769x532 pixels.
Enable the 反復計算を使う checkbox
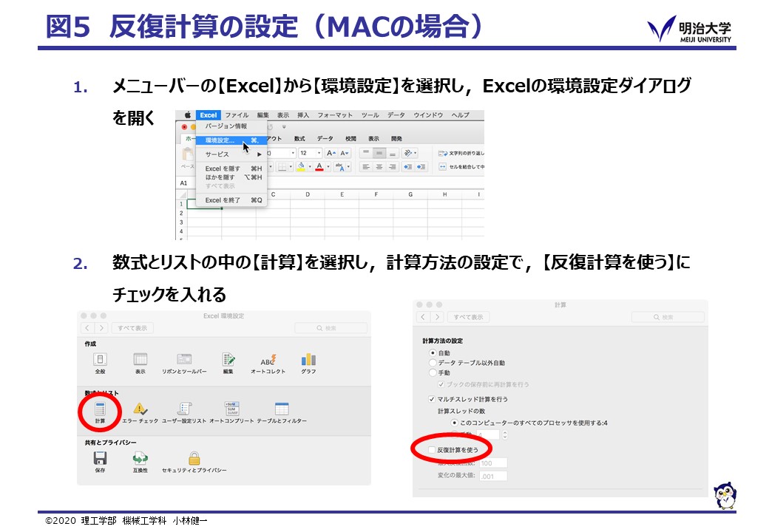[432, 450]
